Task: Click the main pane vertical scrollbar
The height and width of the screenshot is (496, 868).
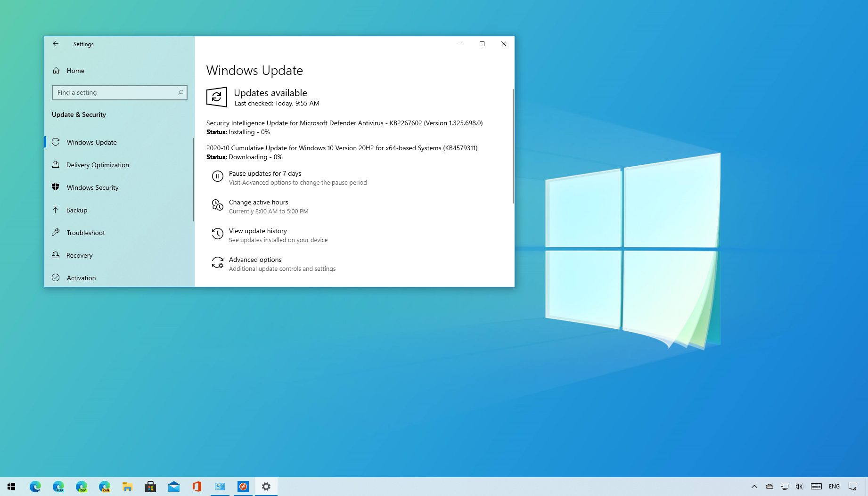Action: pos(513,146)
